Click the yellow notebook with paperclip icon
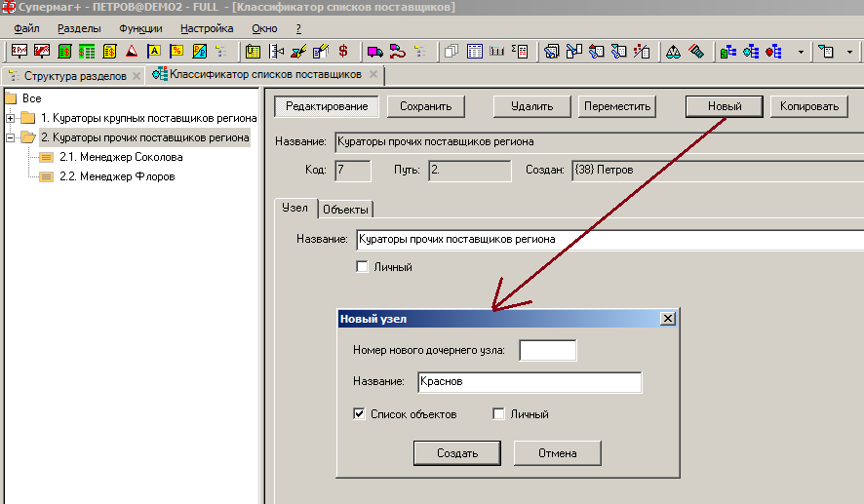 pyautogui.click(x=253, y=52)
